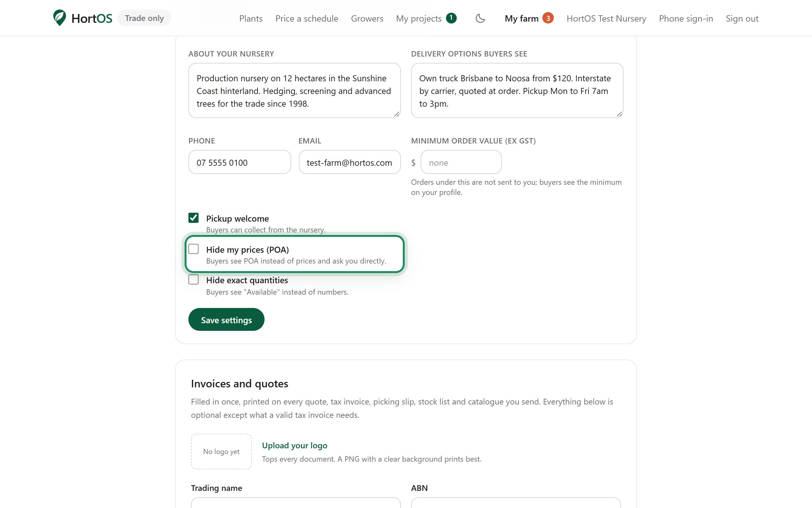Focus the Email field
Viewport: 812px width, 508px height.
pyautogui.click(x=350, y=162)
